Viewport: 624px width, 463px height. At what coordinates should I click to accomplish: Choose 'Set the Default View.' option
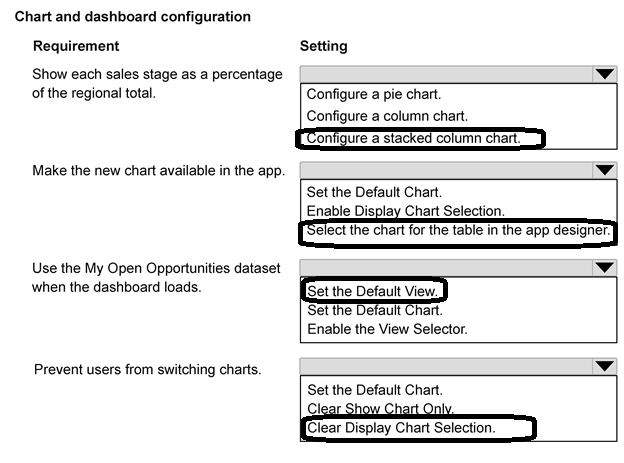tap(372, 291)
